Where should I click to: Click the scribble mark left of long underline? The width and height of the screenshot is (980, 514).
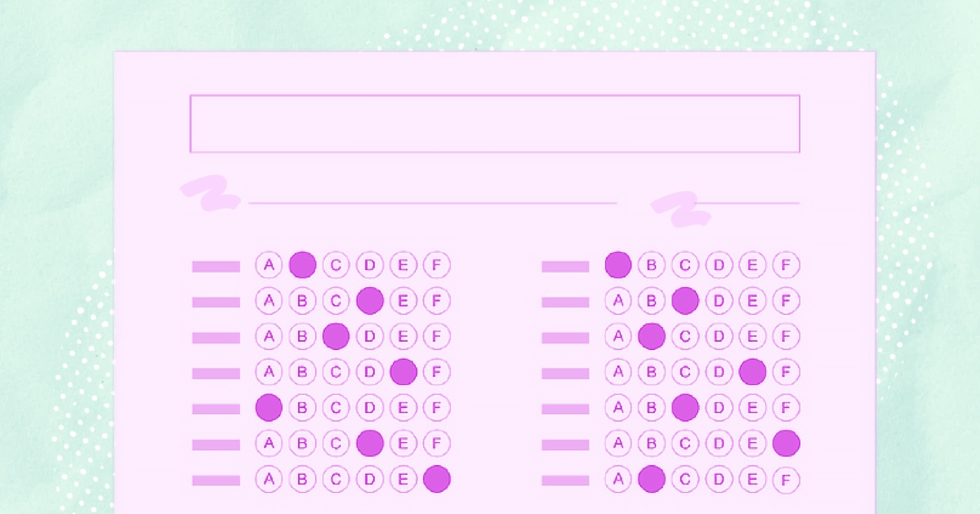[x=209, y=194]
